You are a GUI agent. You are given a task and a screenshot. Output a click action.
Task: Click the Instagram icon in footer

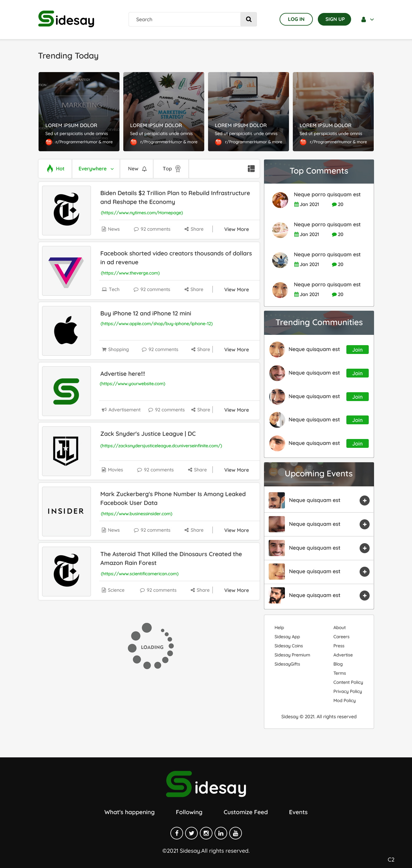point(206,833)
